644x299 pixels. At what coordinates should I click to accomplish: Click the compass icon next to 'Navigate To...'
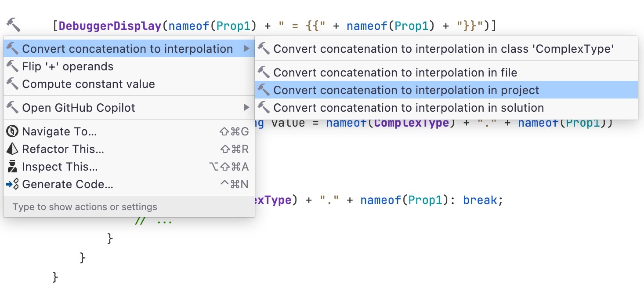pos(12,131)
